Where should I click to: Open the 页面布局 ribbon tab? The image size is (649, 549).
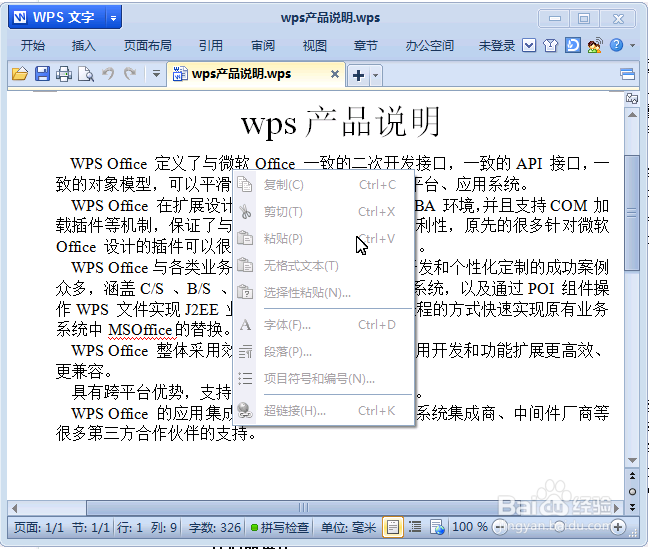[148, 45]
